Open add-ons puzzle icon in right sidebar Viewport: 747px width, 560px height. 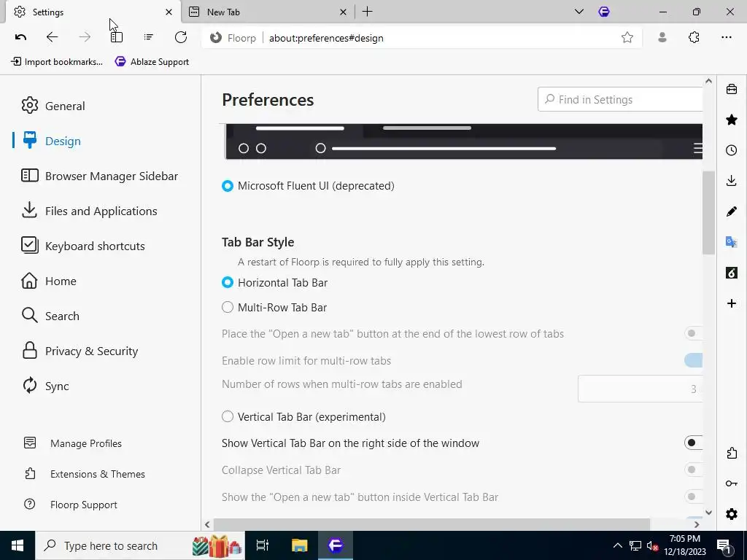point(732,453)
